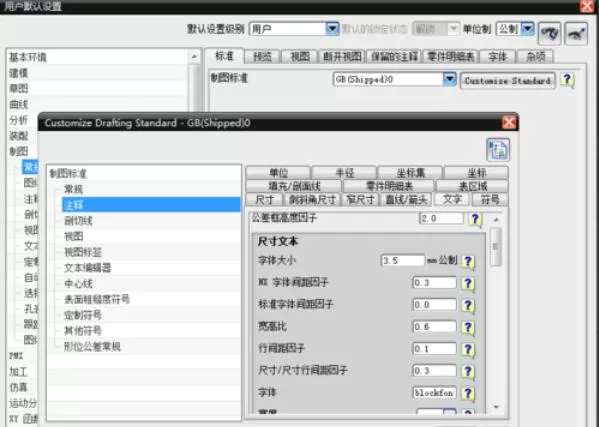Click help icon for 字体 blockfont row
Screen dimensions: 599x427
point(468,393)
